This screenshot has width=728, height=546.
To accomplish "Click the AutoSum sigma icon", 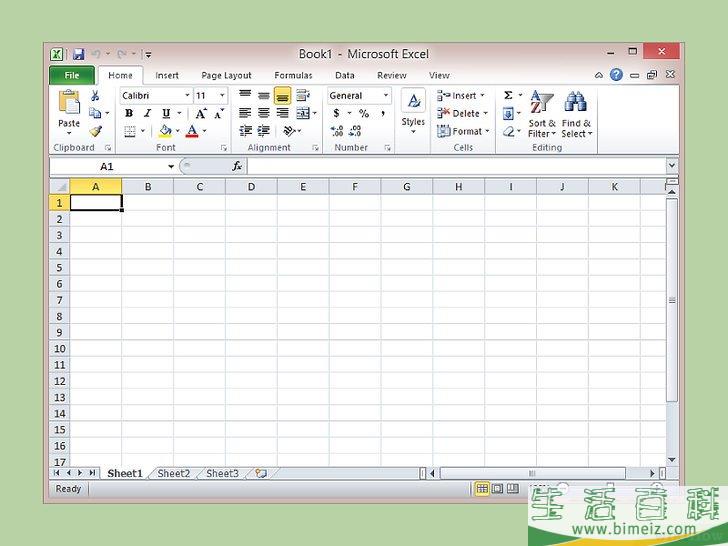I will pyautogui.click(x=508, y=96).
